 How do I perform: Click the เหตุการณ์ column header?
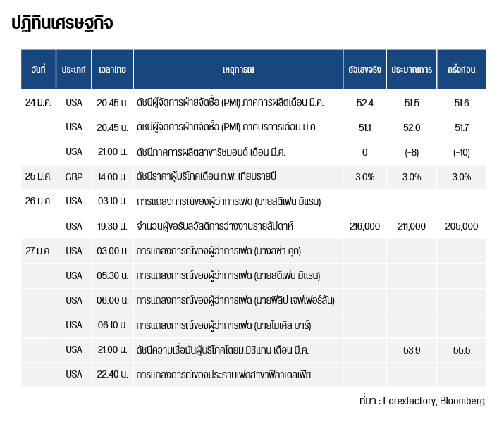[x=238, y=70]
